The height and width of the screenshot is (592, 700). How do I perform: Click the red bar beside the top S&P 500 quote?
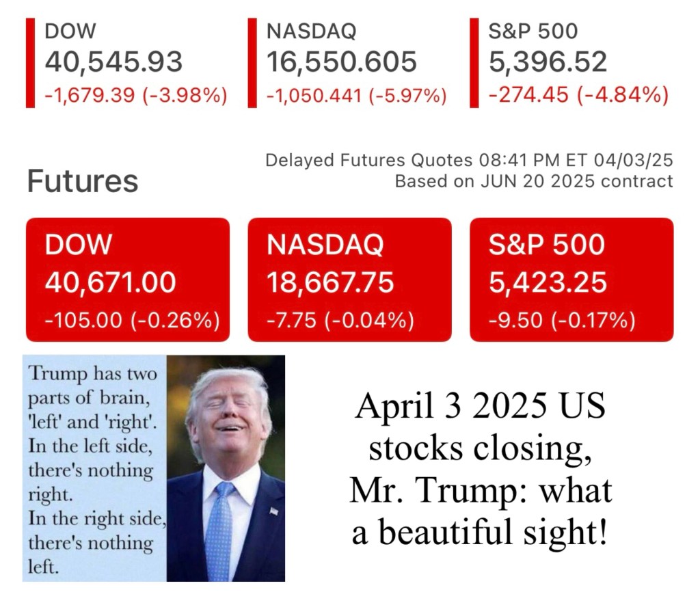[474, 63]
